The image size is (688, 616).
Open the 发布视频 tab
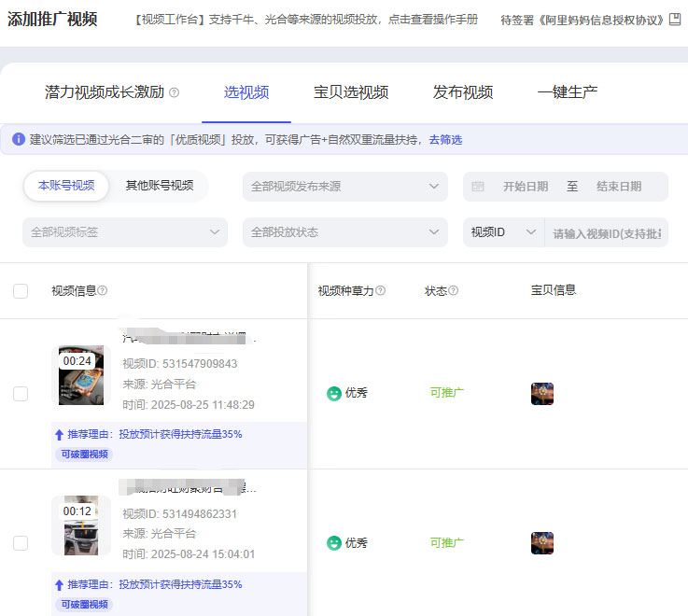point(463,92)
